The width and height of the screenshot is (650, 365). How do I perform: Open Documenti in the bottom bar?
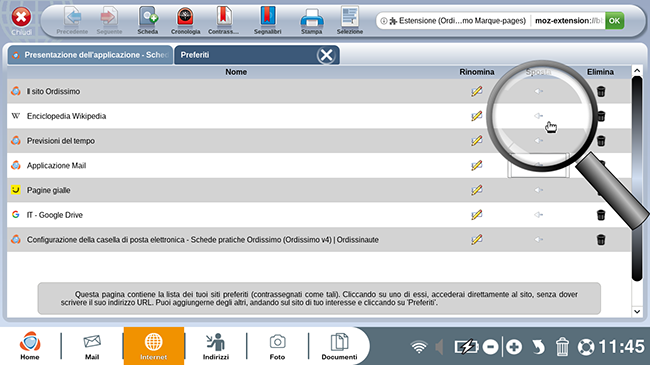click(339, 346)
